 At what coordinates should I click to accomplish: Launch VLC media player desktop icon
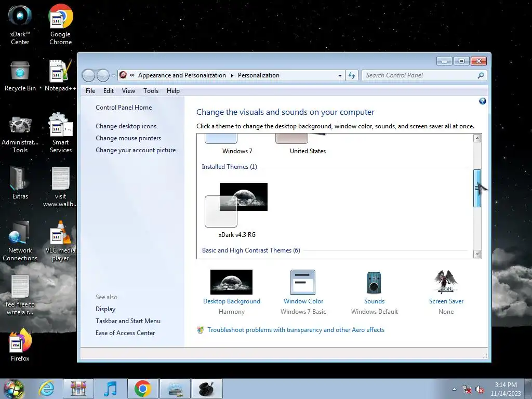(60, 241)
